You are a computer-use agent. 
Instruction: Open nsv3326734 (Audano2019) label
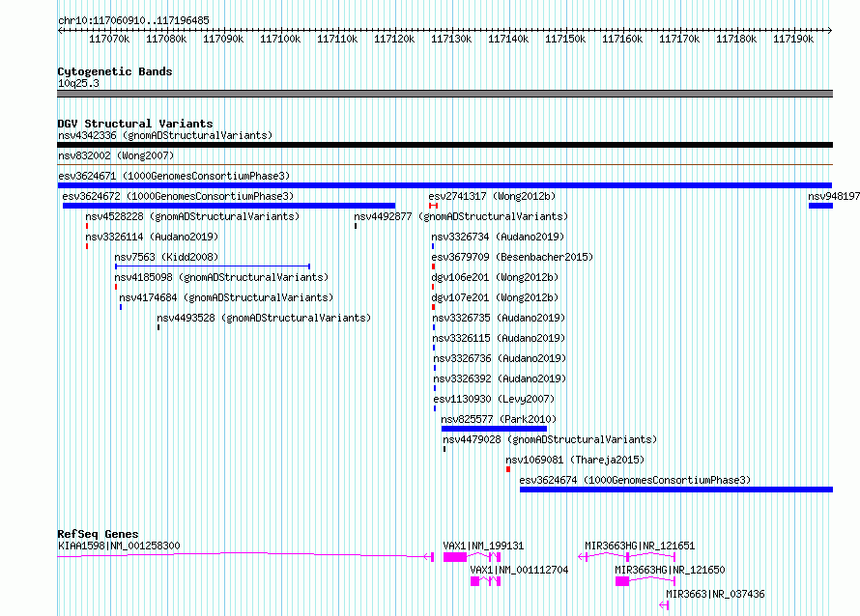(x=498, y=237)
